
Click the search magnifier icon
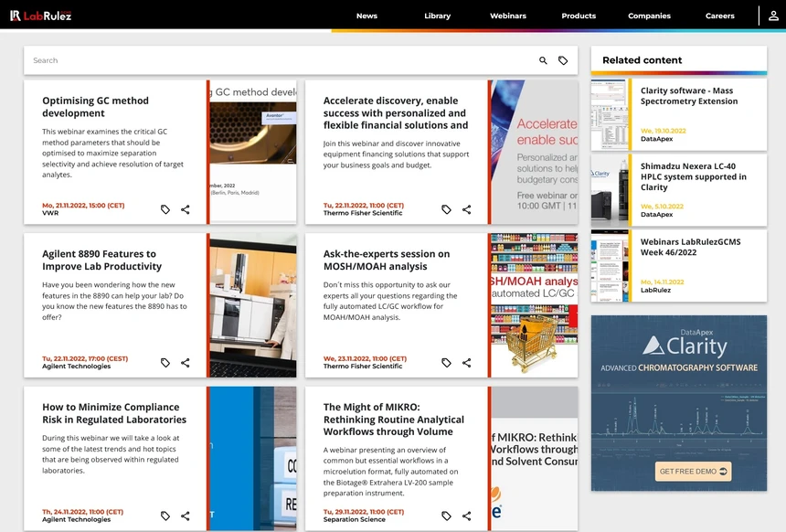tap(543, 60)
